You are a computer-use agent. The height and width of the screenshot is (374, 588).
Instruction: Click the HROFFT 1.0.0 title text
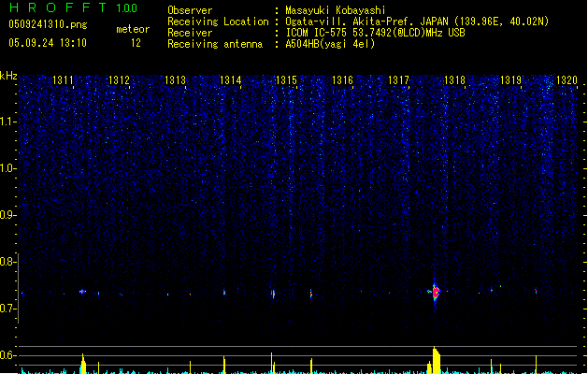74,7
